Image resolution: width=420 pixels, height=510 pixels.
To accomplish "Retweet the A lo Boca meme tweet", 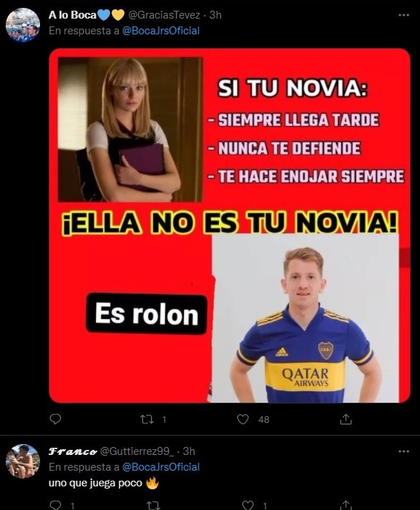I will [x=147, y=419].
